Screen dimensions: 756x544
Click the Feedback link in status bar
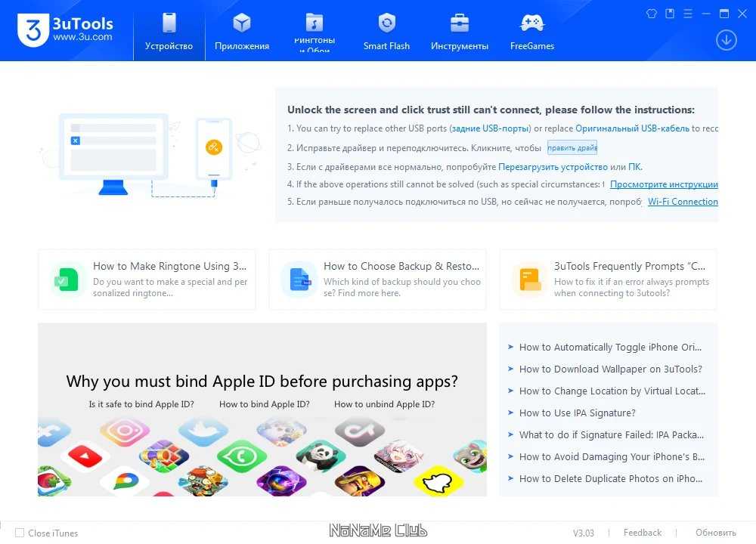pyautogui.click(x=642, y=533)
